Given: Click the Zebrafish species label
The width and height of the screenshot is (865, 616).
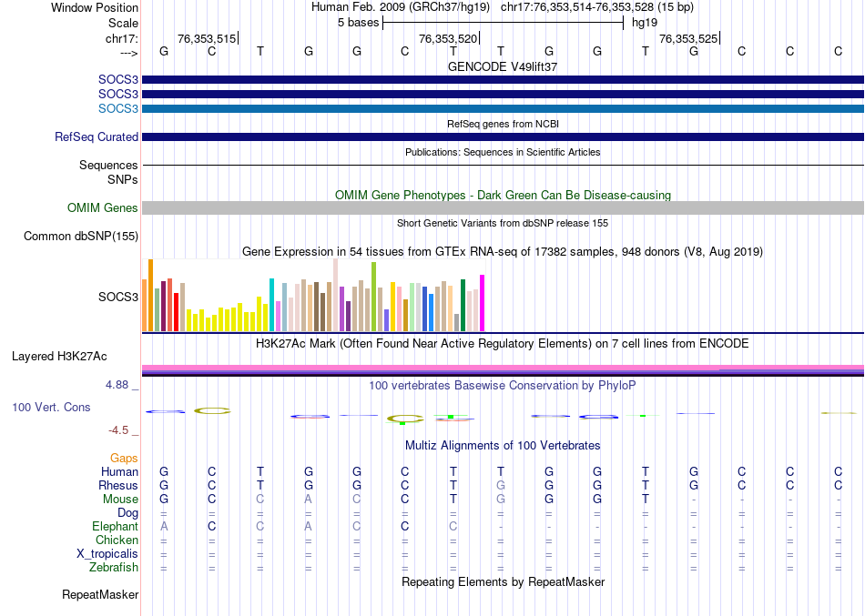Looking at the screenshot, I should (x=114, y=567).
